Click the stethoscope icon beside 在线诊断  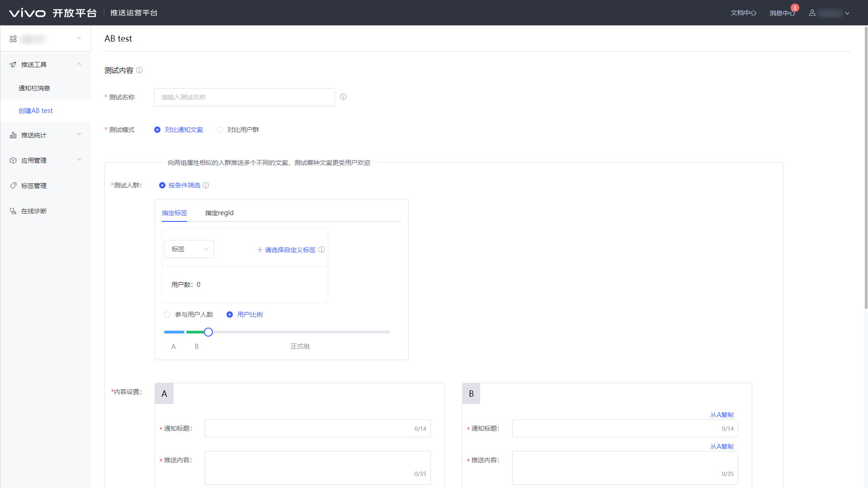(x=13, y=211)
